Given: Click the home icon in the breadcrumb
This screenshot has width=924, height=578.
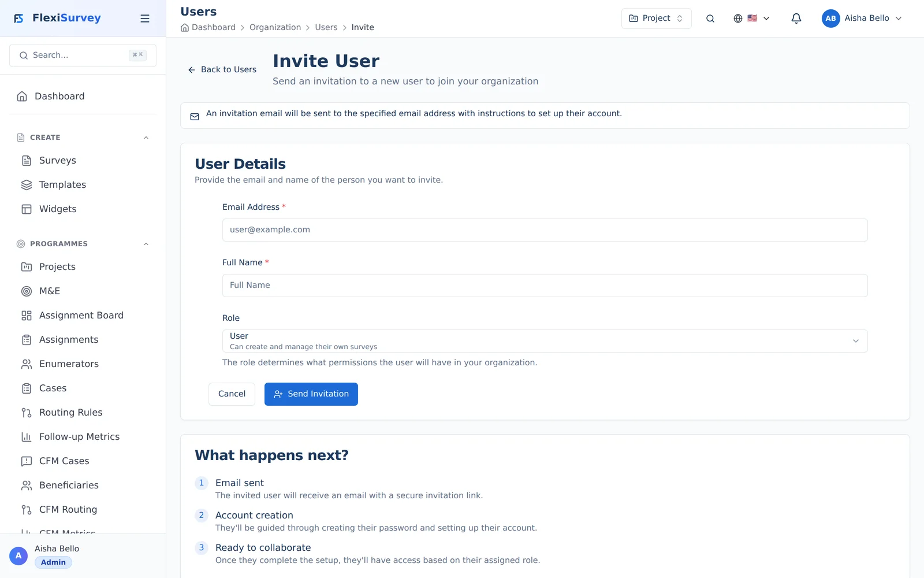Looking at the screenshot, I should [185, 28].
